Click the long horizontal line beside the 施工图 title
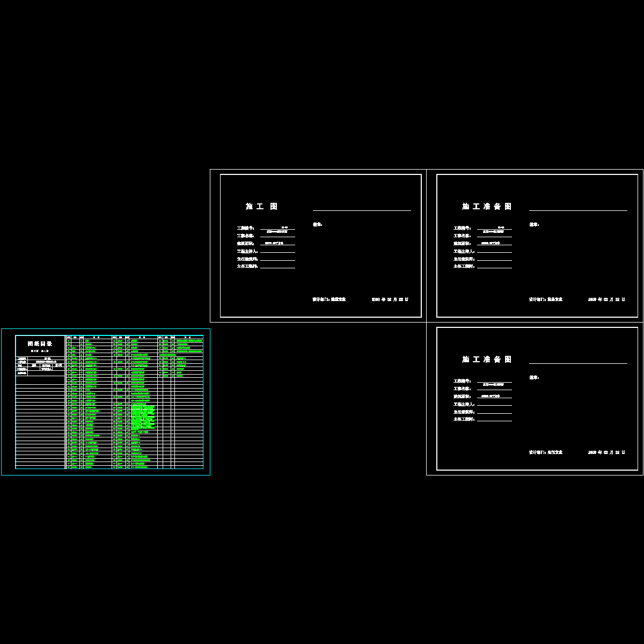644x644 pixels. point(362,210)
